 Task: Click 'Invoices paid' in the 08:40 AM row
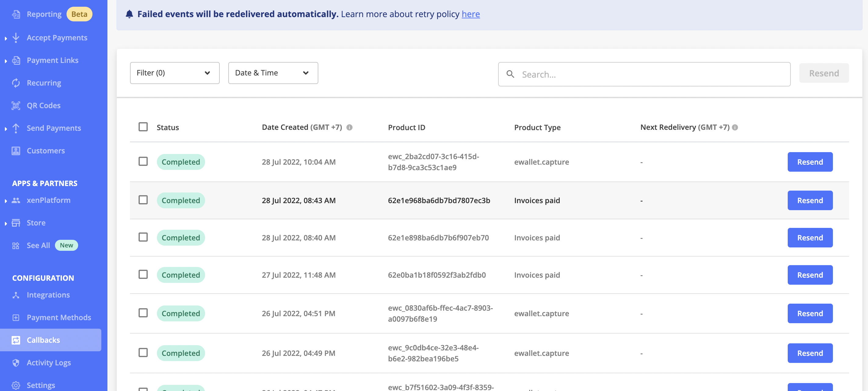537,238
